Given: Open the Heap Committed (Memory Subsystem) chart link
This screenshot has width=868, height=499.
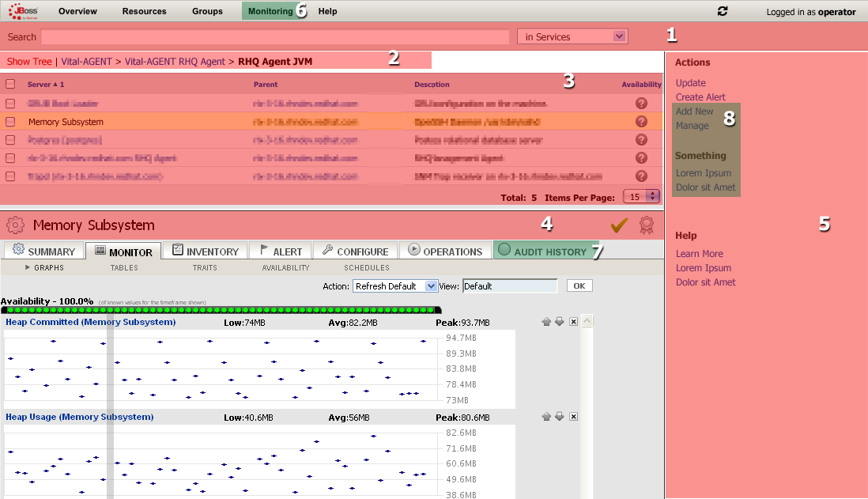Looking at the screenshot, I should tap(91, 322).
